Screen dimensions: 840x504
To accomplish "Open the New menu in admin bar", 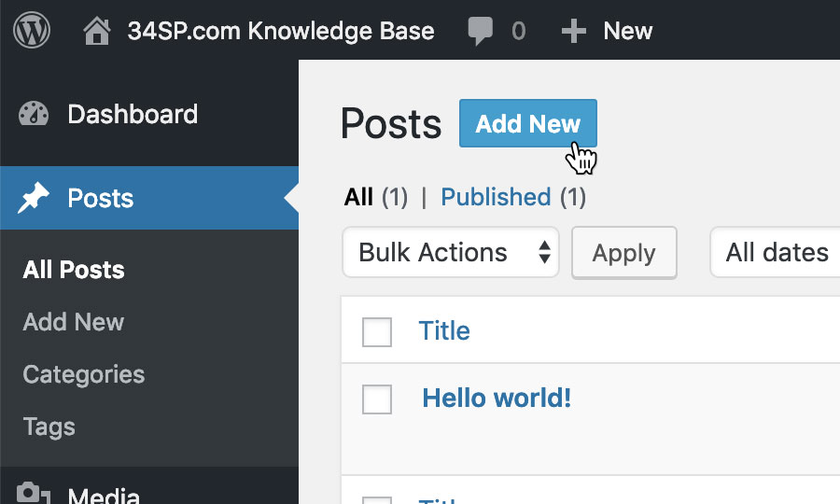I will coord(627,31).
